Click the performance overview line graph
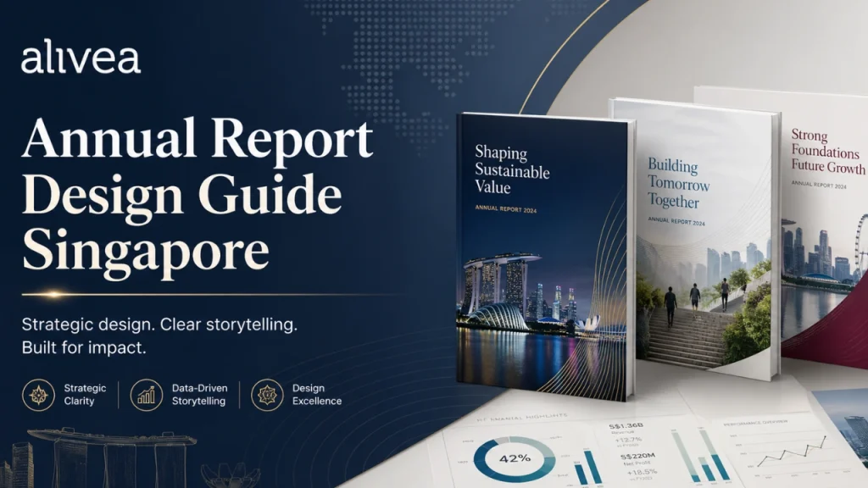868x488 pixels. coord(793,451)
